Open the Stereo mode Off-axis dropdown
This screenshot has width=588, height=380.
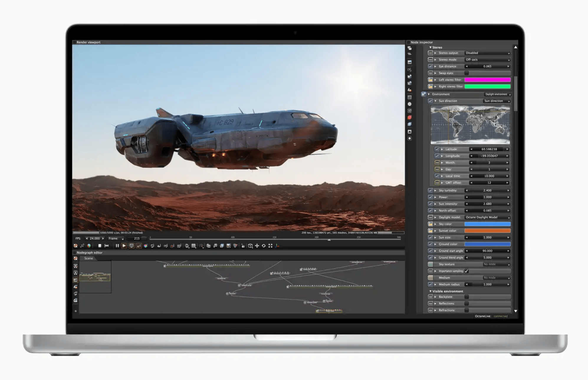click(x=487, y=60)
